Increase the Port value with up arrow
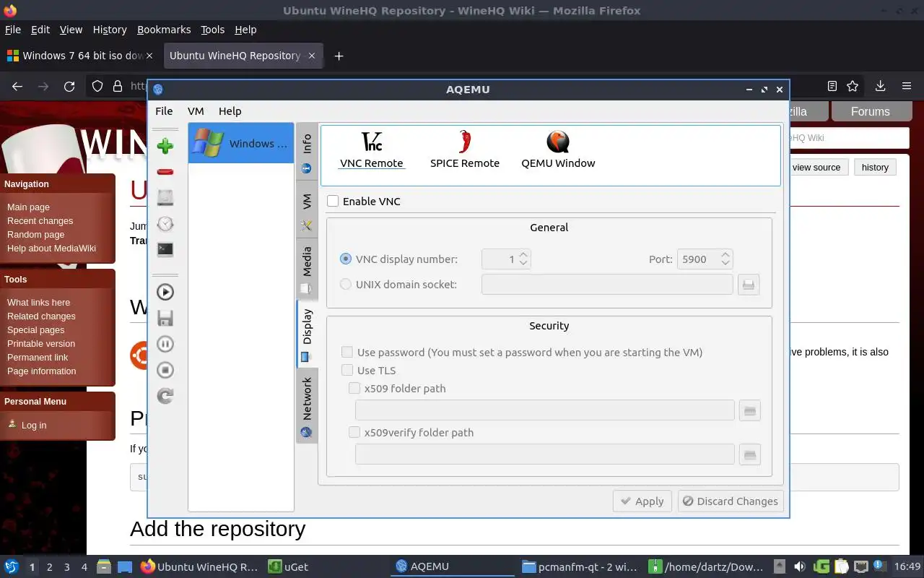924x578 pixels. pyautogui.click(x=726, y=254)
